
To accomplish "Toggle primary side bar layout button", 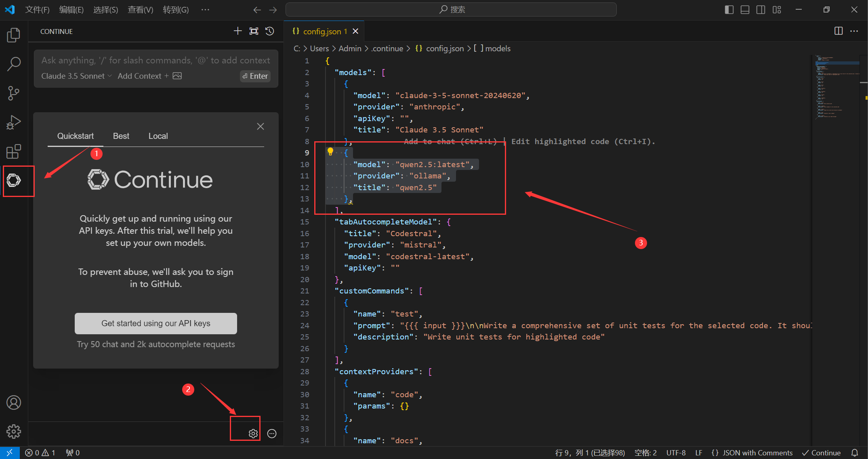I will point(729,10).
